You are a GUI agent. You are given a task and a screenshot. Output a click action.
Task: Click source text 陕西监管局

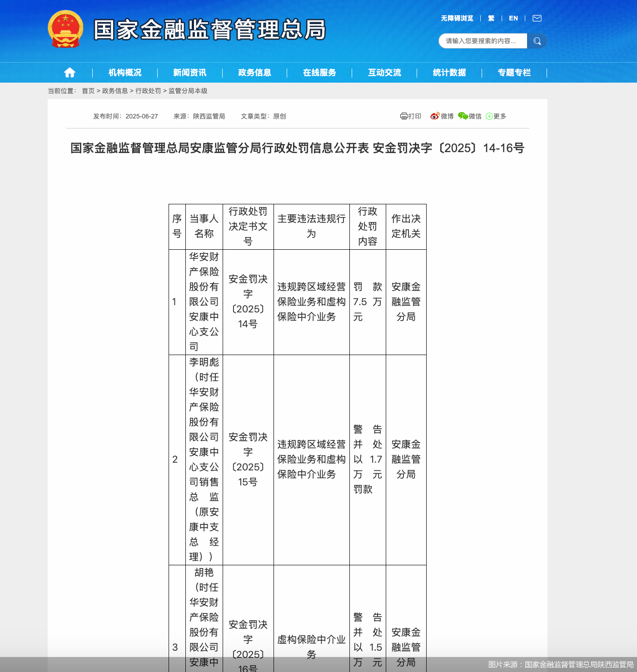(x=209, y=116)
